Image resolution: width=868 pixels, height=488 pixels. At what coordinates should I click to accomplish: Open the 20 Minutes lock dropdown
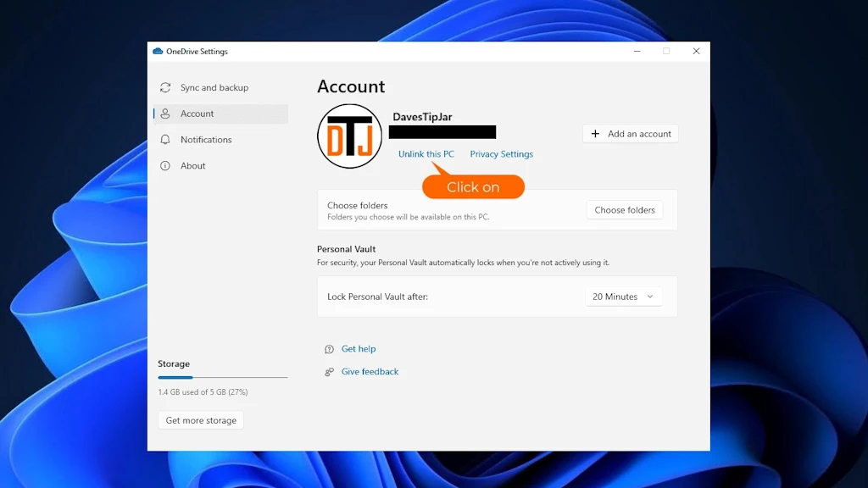623,297
